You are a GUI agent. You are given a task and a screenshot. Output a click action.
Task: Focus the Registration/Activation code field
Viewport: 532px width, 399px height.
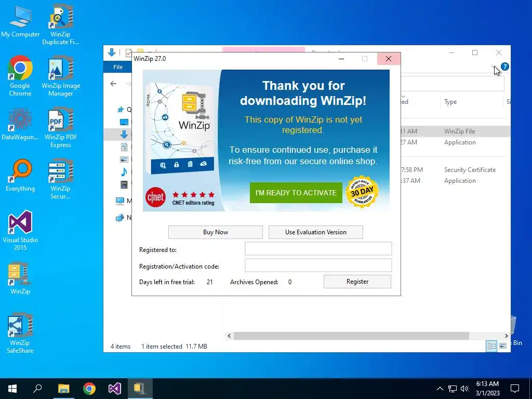[x=318, y=265]
